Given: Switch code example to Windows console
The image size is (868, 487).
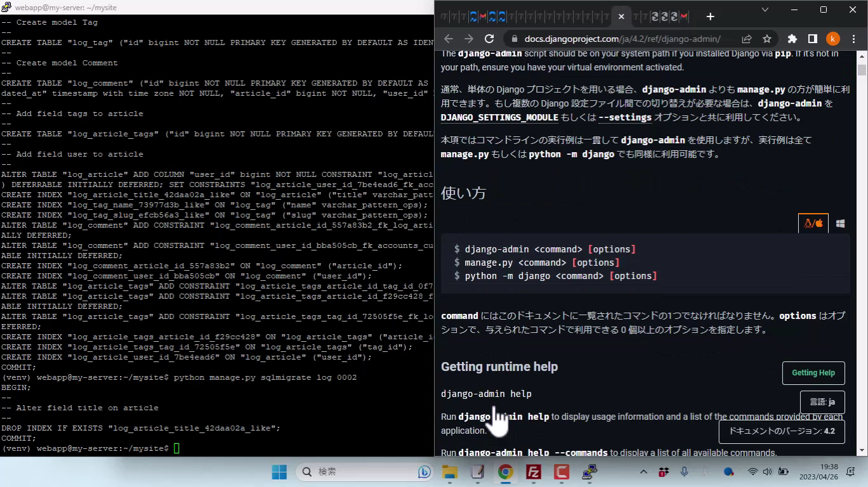Looking at the screenshot, I should coord(840,224).
